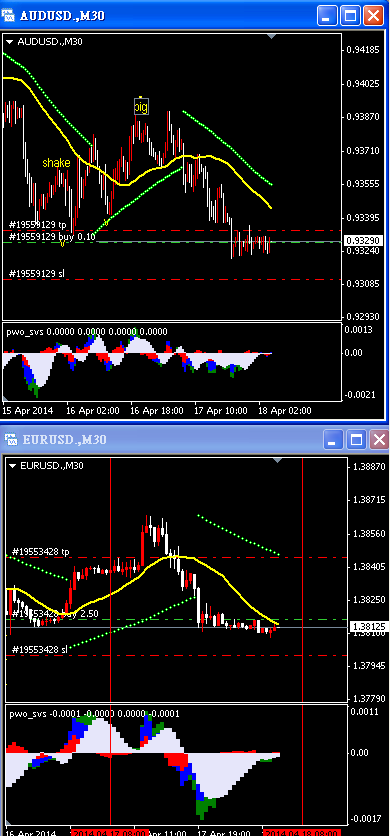Screen dimensions: 390x836
Task: Select the #19559129 buy 0.10 order line
Action: click(x=52, y=236)
